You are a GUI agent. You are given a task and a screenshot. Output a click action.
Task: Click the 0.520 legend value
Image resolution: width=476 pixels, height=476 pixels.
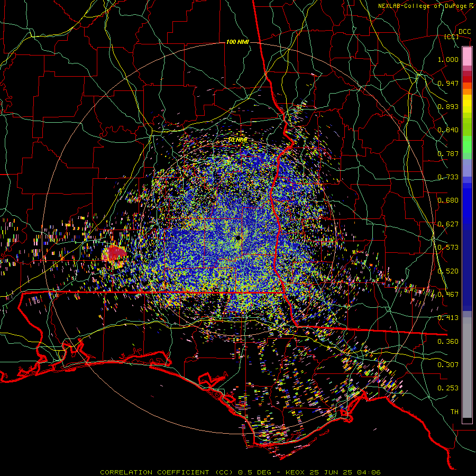[448, 271]
